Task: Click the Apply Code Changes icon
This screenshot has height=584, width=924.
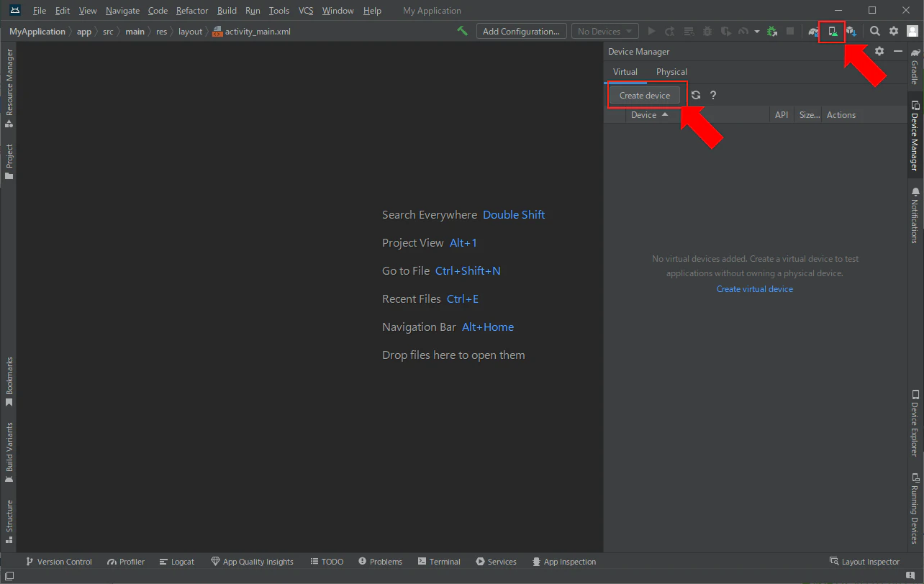Action: pyautogui.click(x=689, y=31)
